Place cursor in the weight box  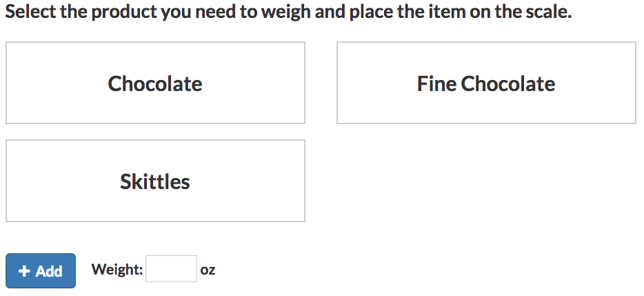click(x=171, y=269)
